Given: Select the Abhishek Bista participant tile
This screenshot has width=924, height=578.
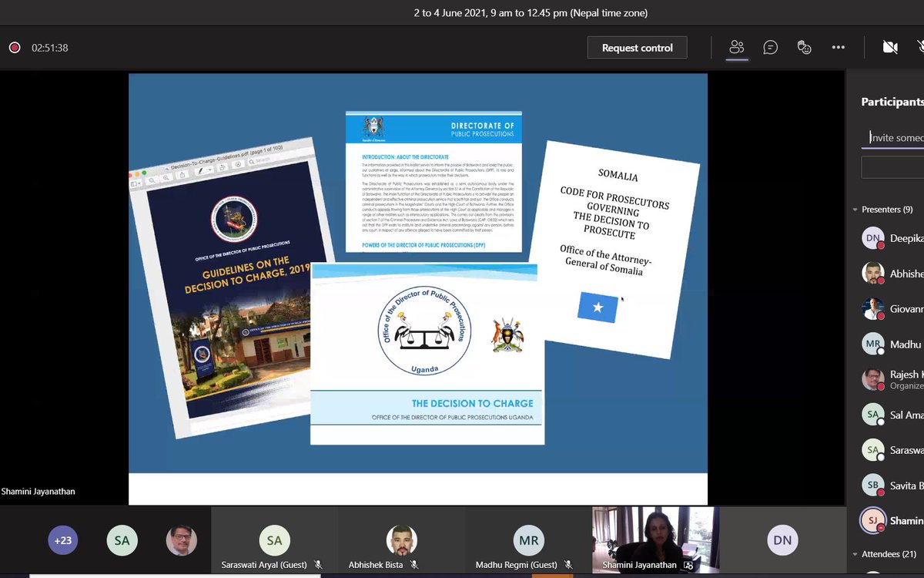Looking at the screenshot, I should click(x=401, y=540).
